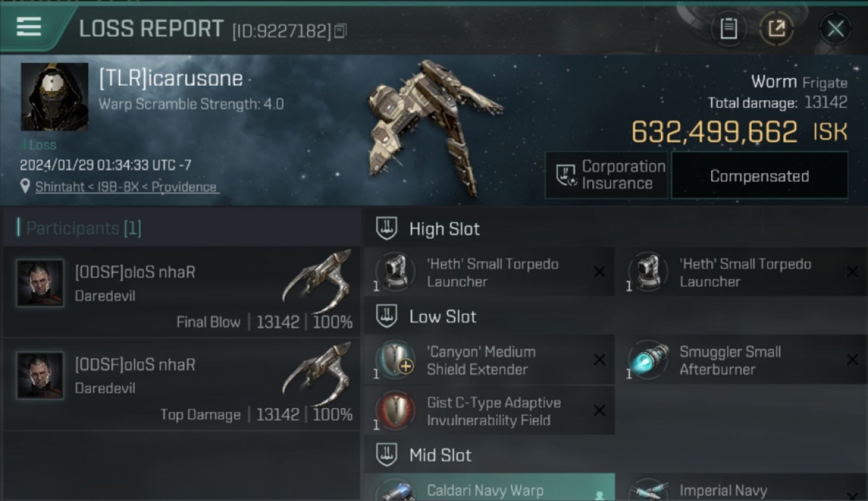Click X beside Smuggler Small Afterburner

(852, 359)
